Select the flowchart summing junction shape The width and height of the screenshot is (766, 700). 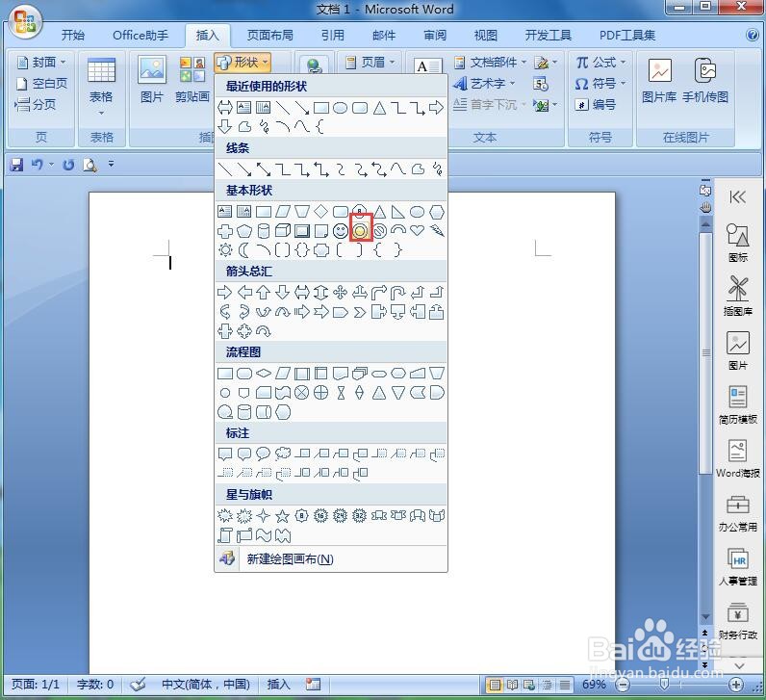(x=301, y=393)
